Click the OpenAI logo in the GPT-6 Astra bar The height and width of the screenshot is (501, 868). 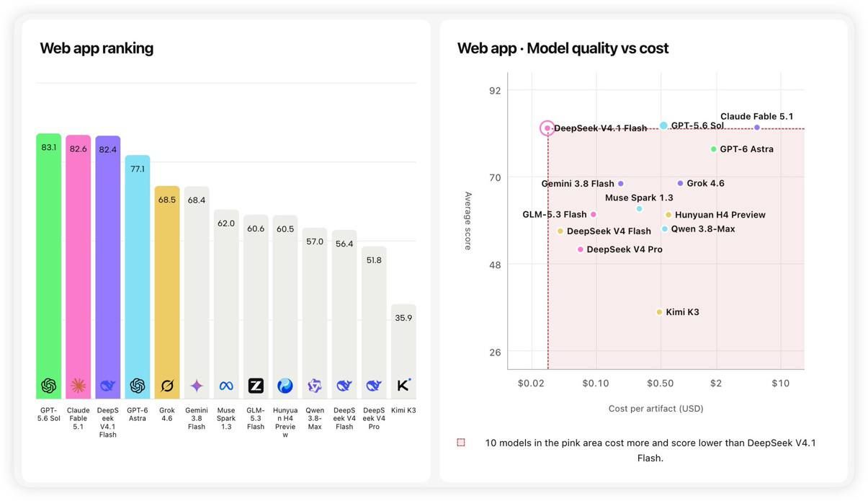pos(138,386)
